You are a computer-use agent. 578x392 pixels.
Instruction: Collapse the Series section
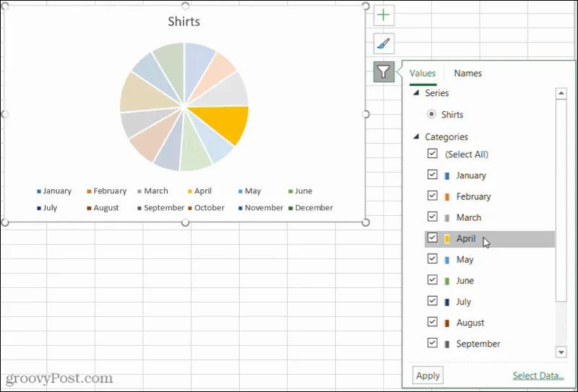(416, 93)
